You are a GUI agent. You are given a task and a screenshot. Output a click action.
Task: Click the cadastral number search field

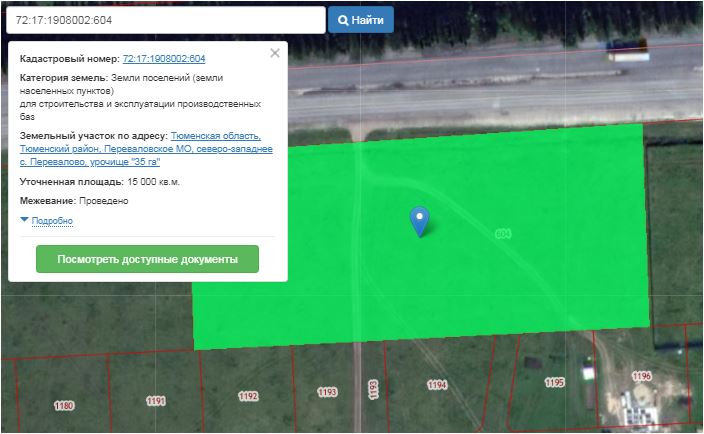pyautogui.click(x=165, y=20)
